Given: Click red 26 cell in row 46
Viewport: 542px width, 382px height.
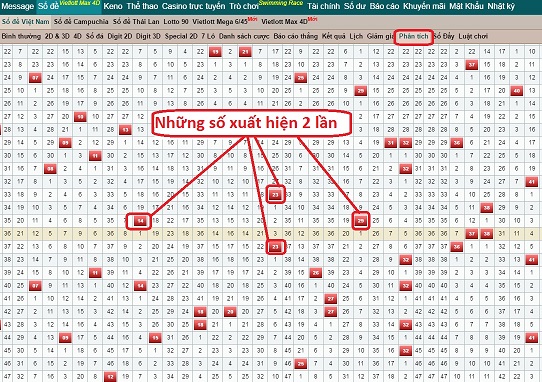Looking at the screenshot, I should tap(301, 364).
